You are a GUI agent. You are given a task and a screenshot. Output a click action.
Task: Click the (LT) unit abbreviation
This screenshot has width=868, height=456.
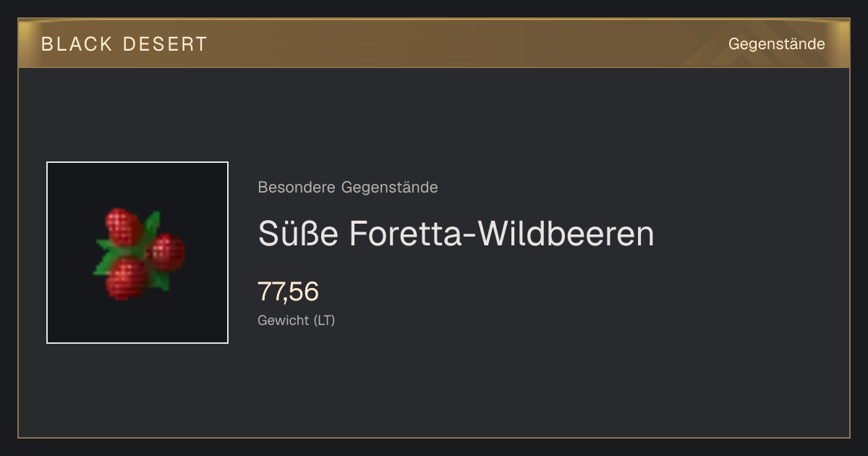coord(324,320)
